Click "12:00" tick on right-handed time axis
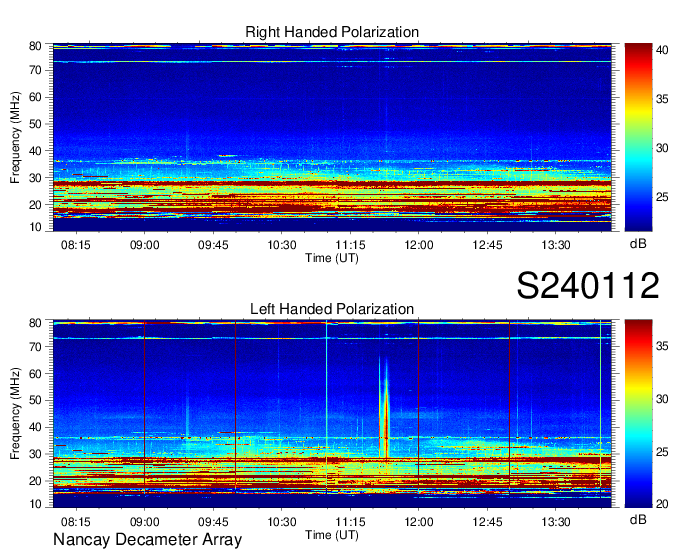 [x=418, y=245]
